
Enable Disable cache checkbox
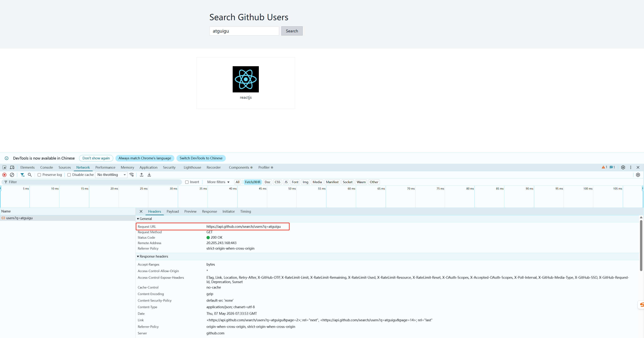pos(69,175)
